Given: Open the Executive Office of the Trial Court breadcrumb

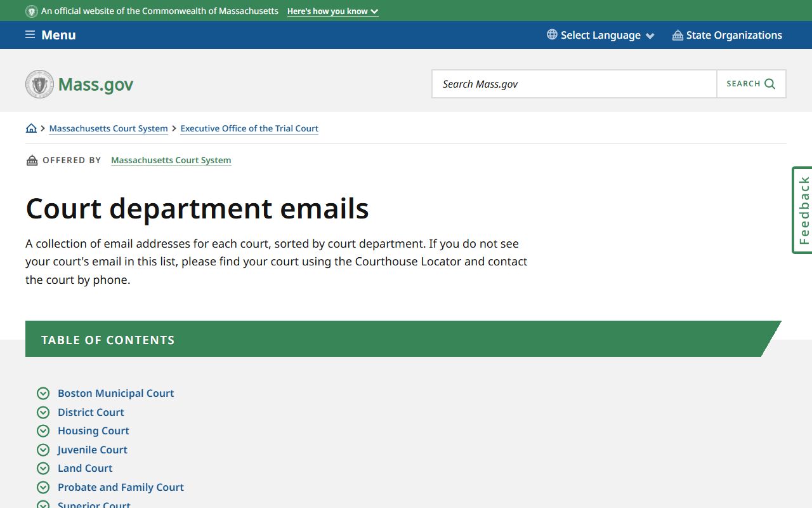Looking at the screenshot, I should [x=249, y=128].
